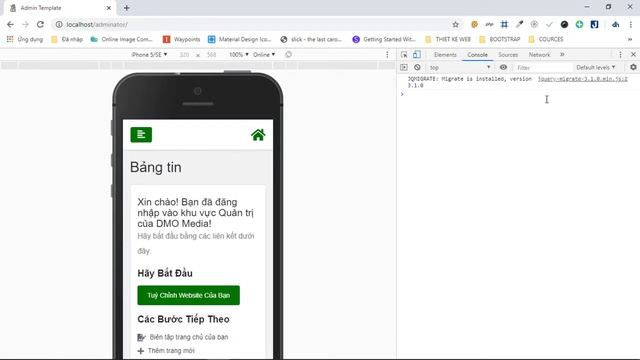Go back with browser back arrow
This screenshot has width=640, height=360.
point(10,24)
